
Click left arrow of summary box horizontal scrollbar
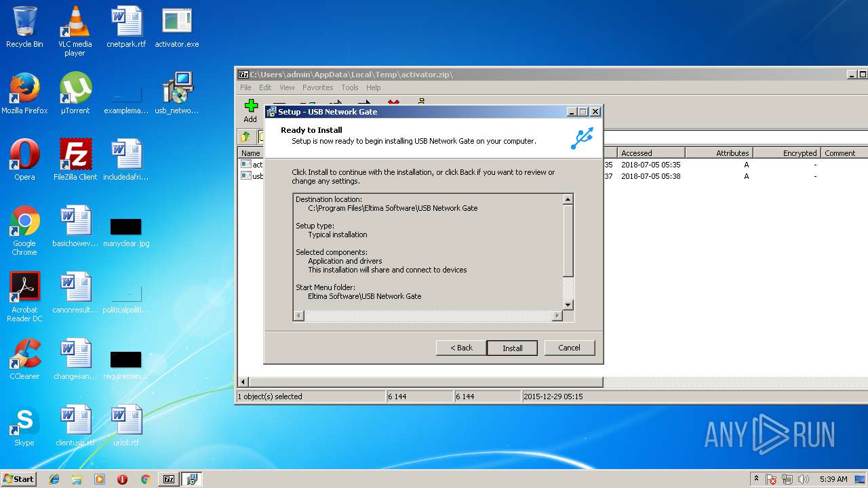[298, 316]
